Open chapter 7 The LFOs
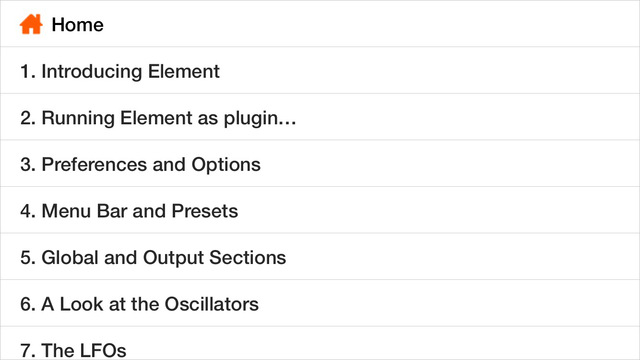This screenshot has width=640, height=360. tap(320, 343)
